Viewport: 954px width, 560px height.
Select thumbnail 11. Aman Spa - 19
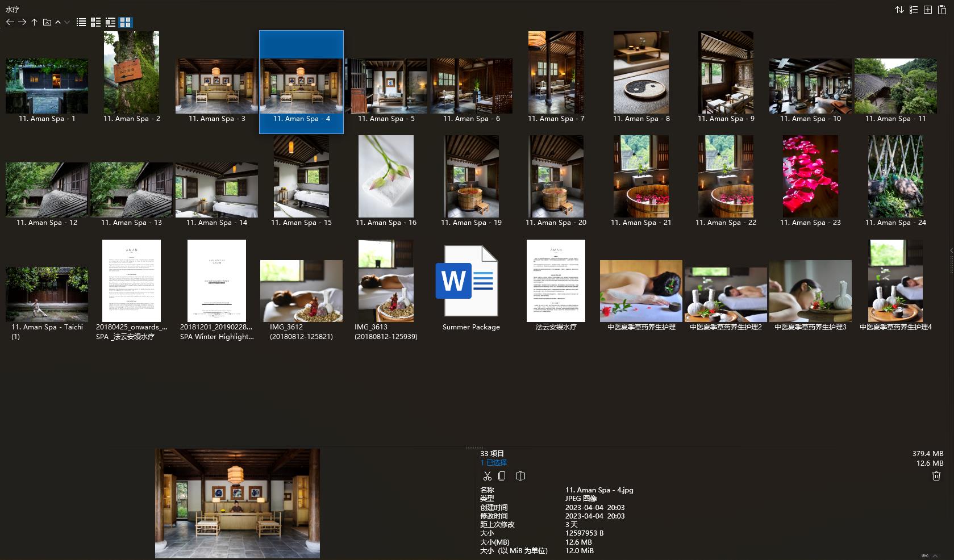pyautogui.click(x=471, y=176)
